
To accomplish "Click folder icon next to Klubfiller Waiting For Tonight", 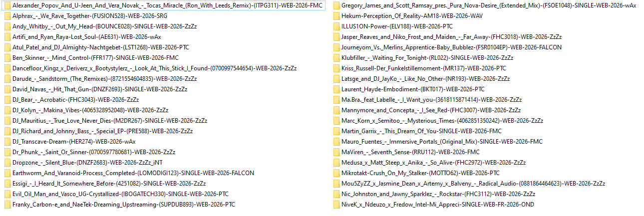I will pyautogui.click(x=336, y=58).
